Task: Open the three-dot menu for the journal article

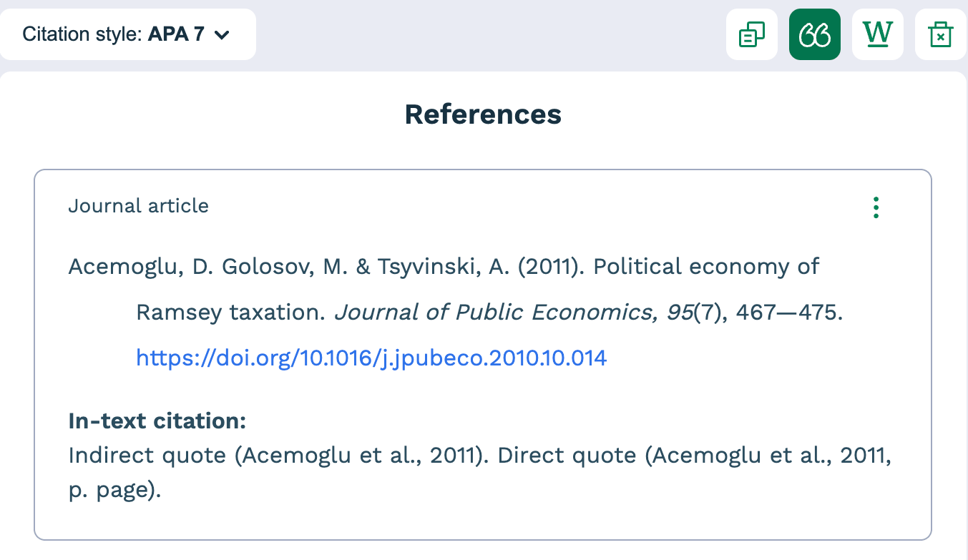Action: click(x=876, y=207)
